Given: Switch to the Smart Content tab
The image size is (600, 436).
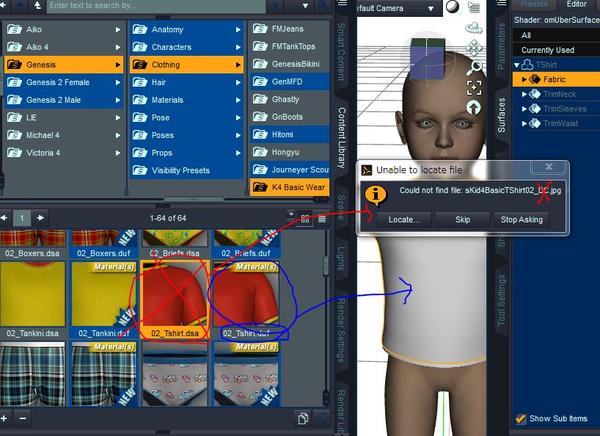Looking at the screenshot, I should coord(341,52).
